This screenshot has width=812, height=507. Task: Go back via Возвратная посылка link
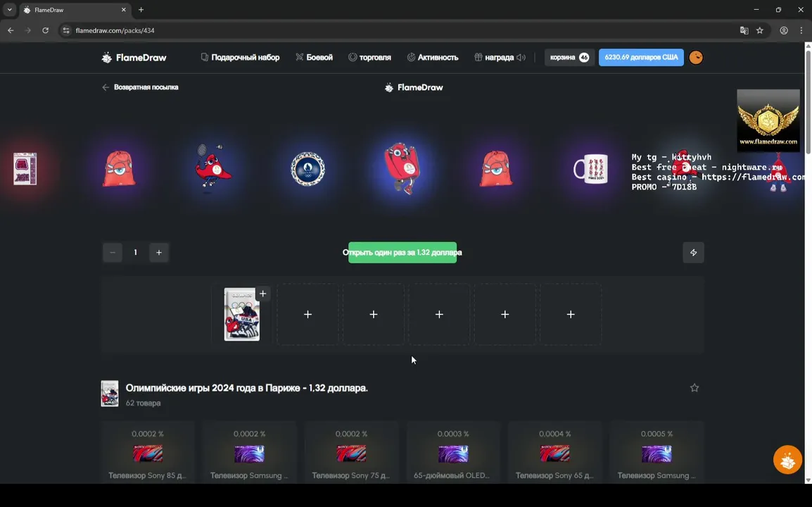click(x=140, y=87)
